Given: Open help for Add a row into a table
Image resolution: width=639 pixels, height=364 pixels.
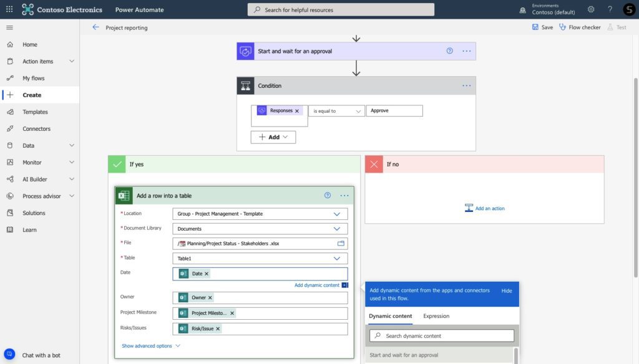Looking at the screenshot, I should coord(327,196).
